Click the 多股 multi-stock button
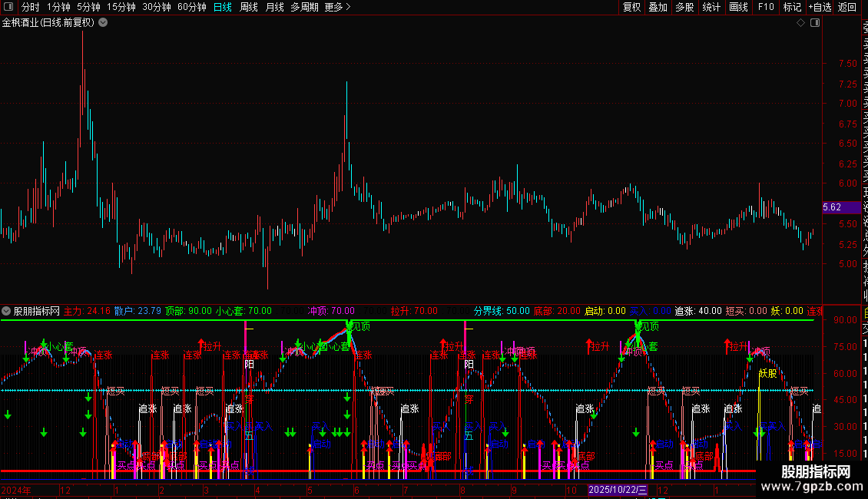Screen dimensions: 868x499 point(684,7)
